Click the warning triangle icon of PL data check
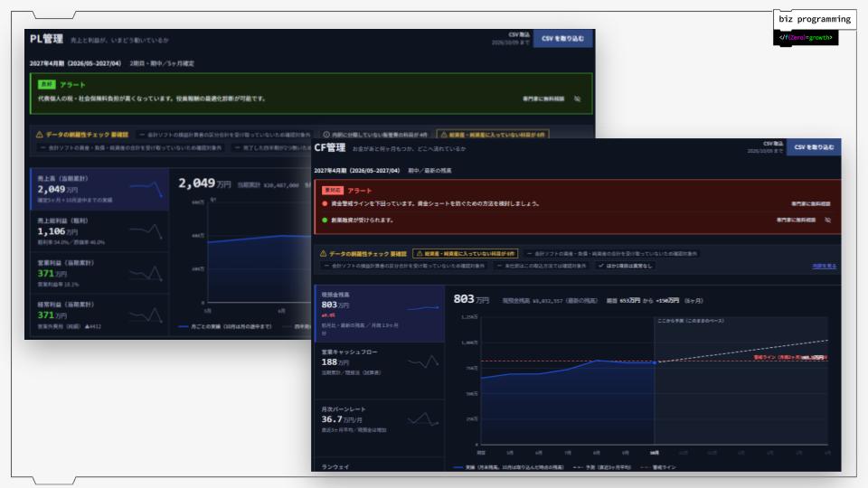 click(39, 135)
